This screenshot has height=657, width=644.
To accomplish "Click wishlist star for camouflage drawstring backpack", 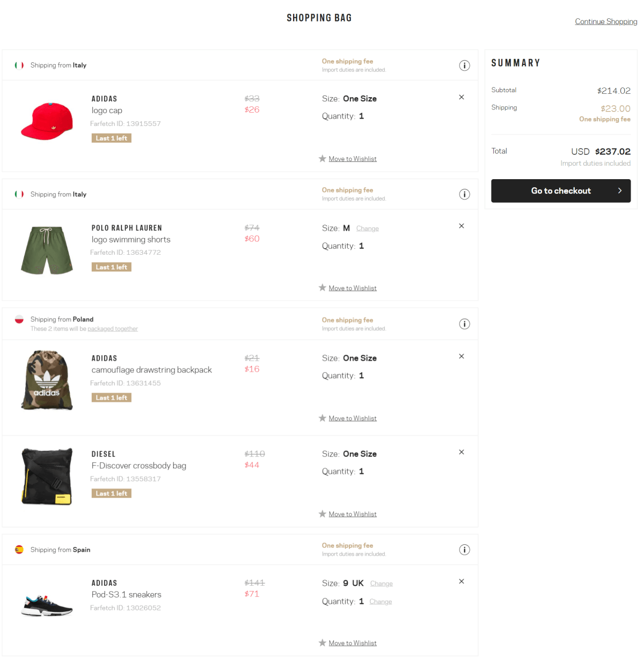I will pos(323,418).
